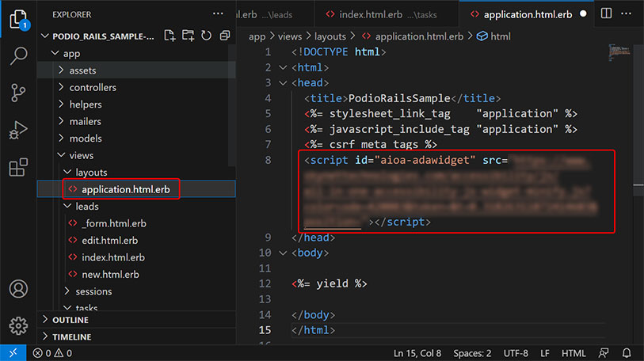Click the Split Editor icon
The width and height of the screenshot is (644, 361).
(x=606, y=13)
